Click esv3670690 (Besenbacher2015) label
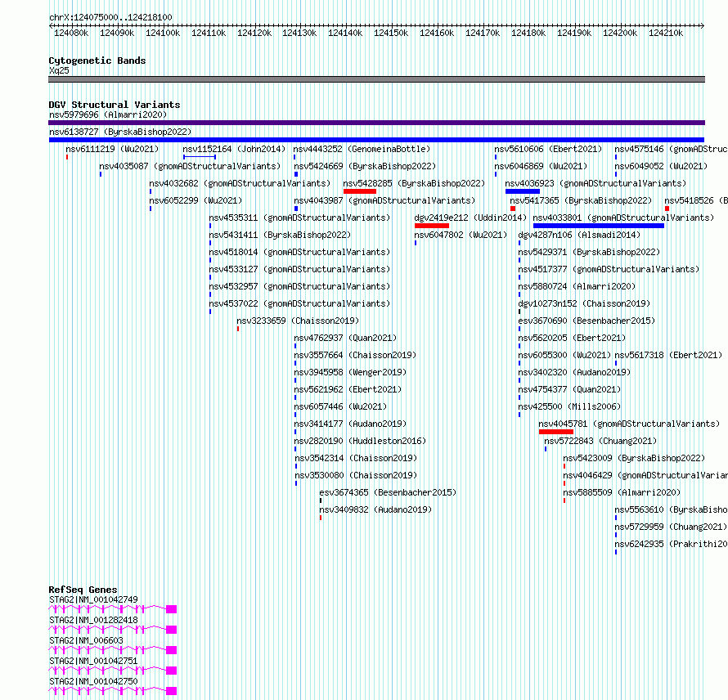The height and width of the screenshot is (700, 728). point(586,321)
